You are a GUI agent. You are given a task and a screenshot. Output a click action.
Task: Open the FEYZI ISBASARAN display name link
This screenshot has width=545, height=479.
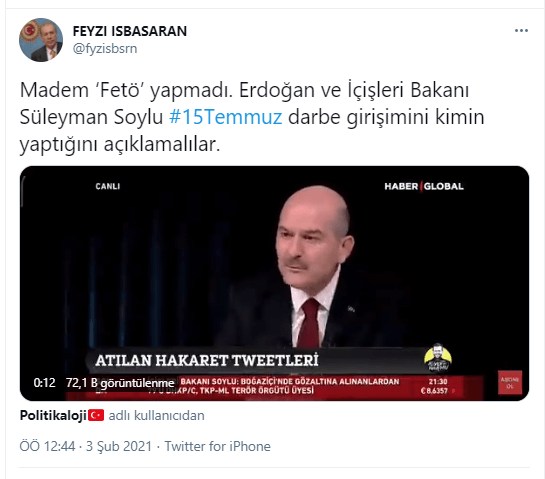(x=130, y=31)
